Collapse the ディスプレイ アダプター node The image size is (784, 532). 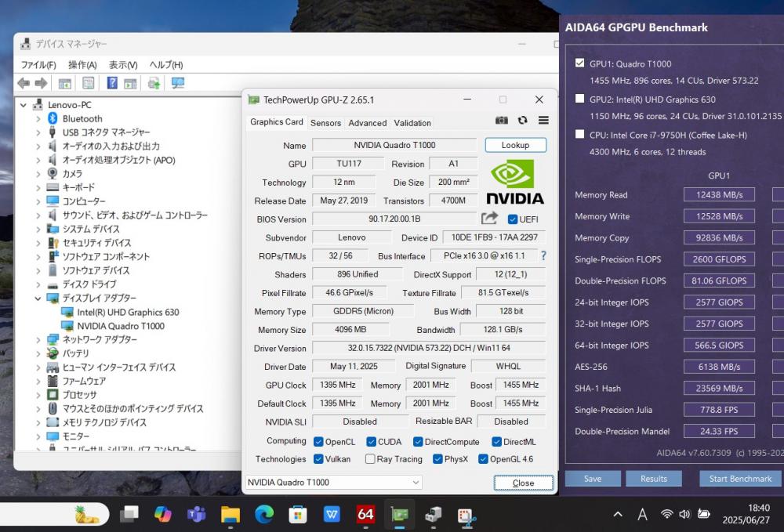pyautogui.click(x=38, y=299)
